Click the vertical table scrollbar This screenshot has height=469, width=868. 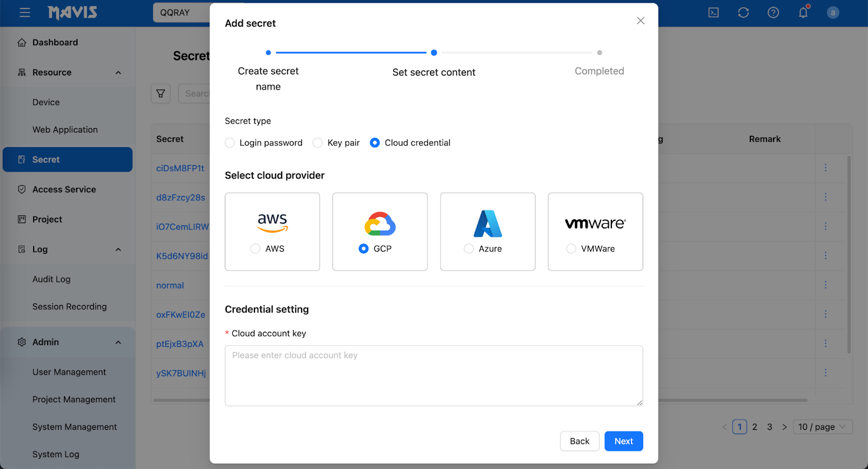coord(849,255)
